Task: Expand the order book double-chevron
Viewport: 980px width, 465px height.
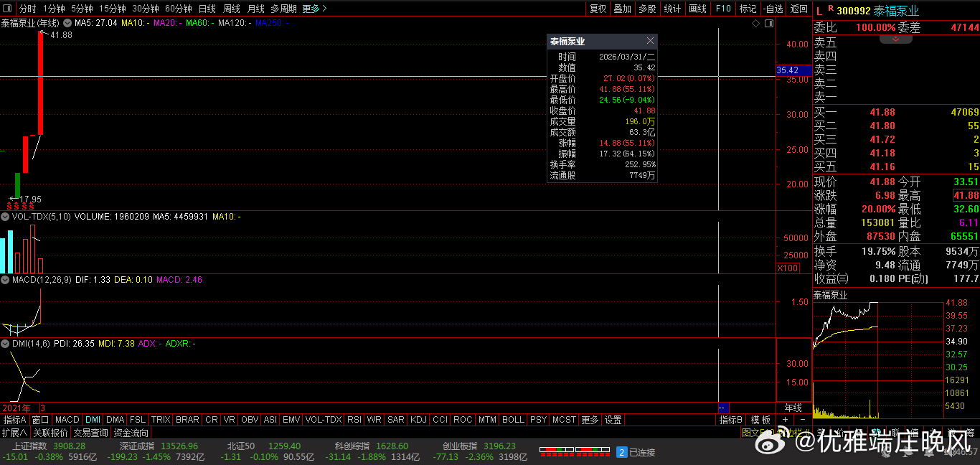Action: pyautogui.click(x=896, y=39)
